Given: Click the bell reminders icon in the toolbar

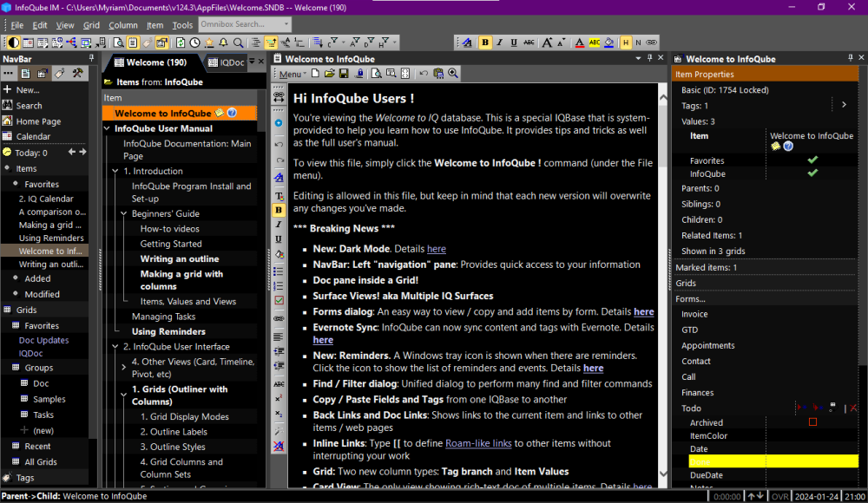Looking at the screenshot, I should pyautogui.click(x=224, y=42).
